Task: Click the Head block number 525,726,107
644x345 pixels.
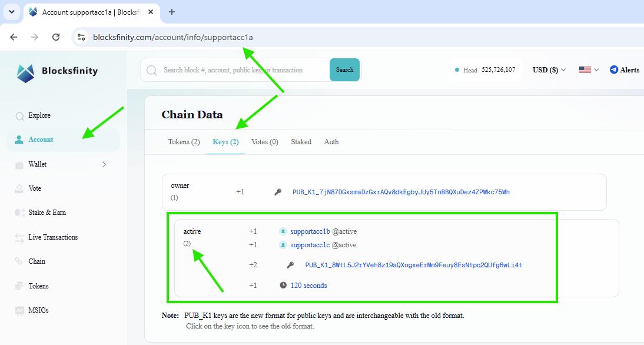Action: (498, 70)
